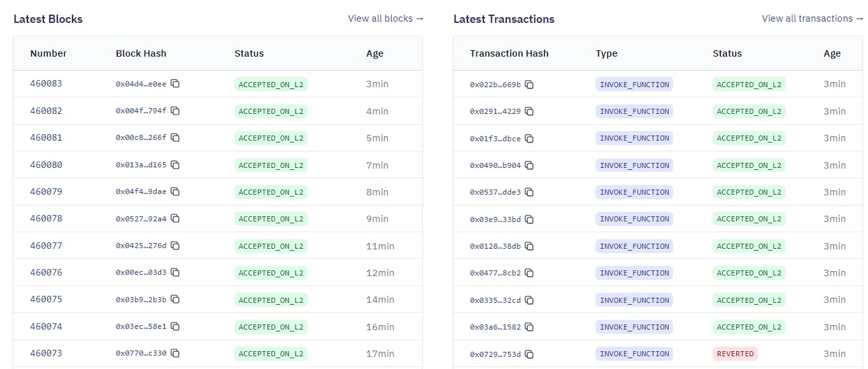Copy transaction hash 0x022b…669b
The width and height of the screenshot is (868, 369).
coord(529,85)
